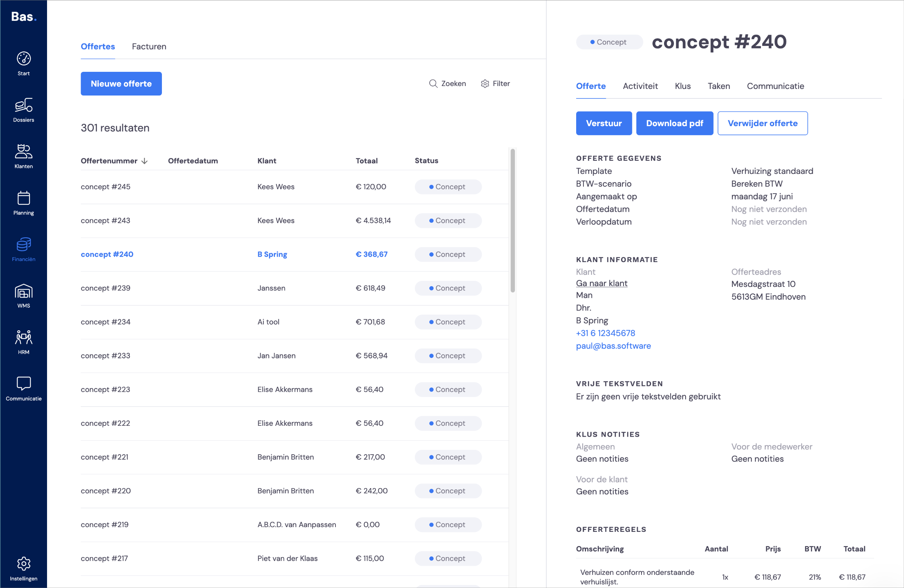Open the Filter options
This screenshot has width=904, height=588.
pos(495,83)
